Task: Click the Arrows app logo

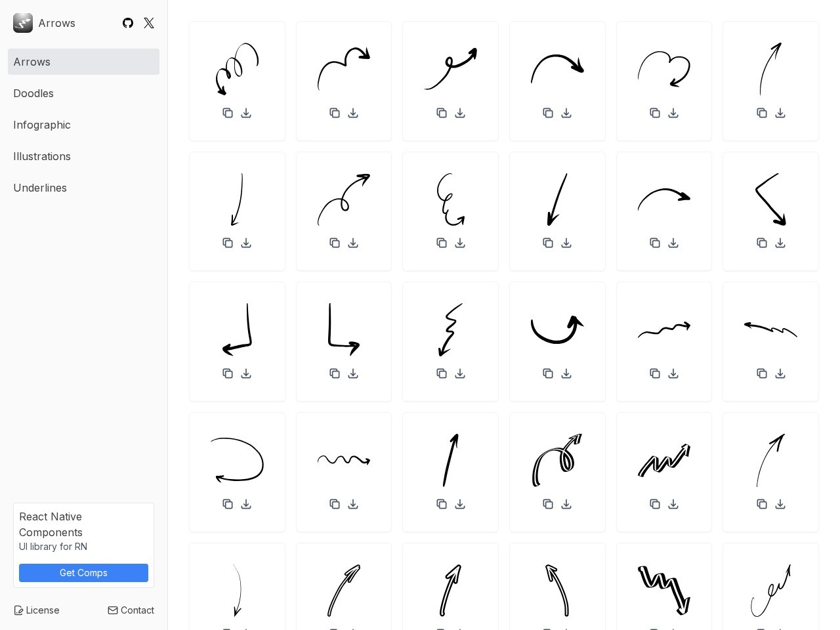Action: (23, 23)
